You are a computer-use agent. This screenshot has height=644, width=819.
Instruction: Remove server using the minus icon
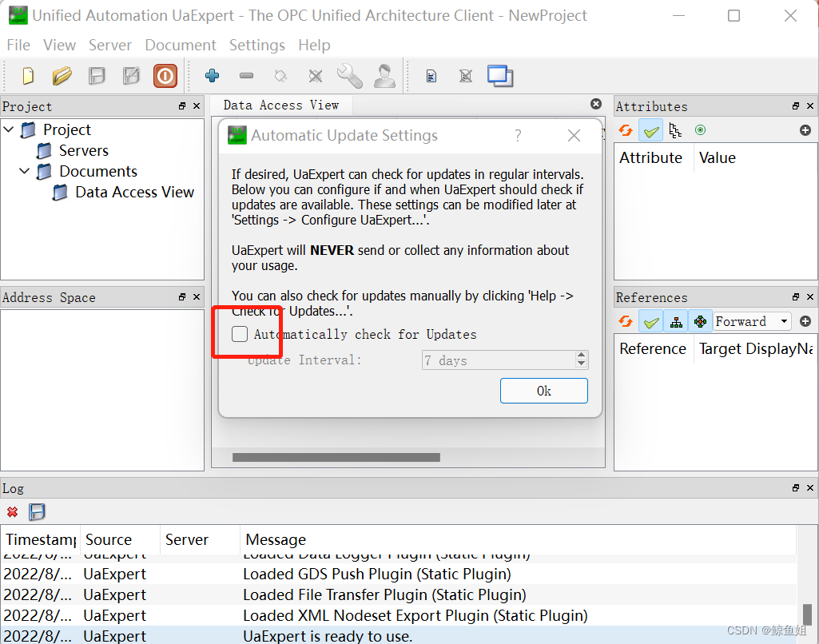(247, 76)
